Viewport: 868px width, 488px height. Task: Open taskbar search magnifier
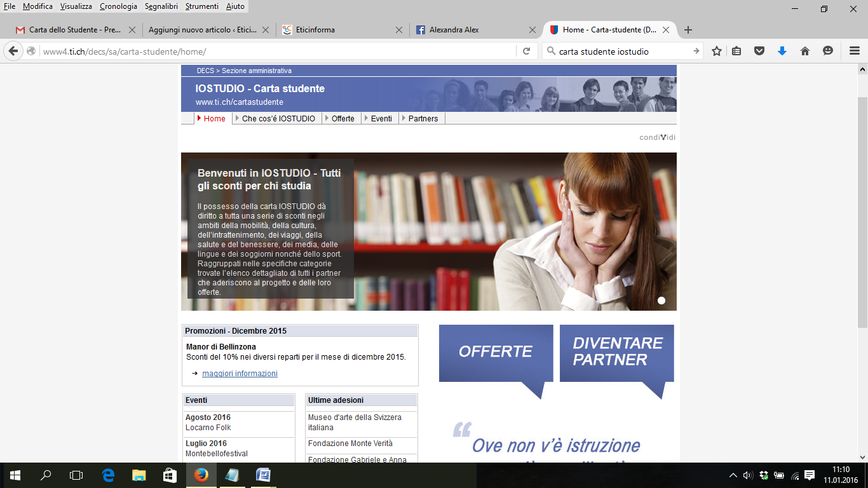(46, 475)
